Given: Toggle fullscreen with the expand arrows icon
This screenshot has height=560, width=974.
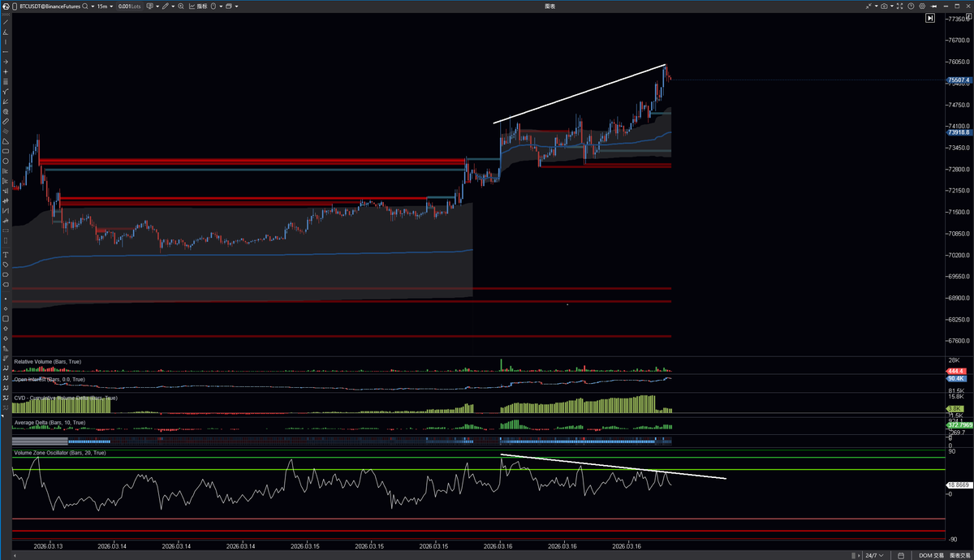Looking at the screenshot, I should 899,6.
